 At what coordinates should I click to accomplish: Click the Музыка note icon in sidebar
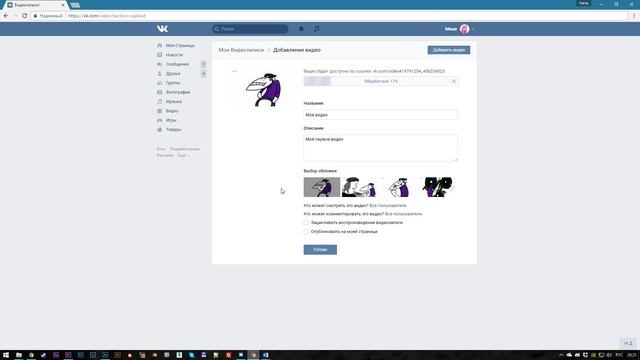point(160,102)
